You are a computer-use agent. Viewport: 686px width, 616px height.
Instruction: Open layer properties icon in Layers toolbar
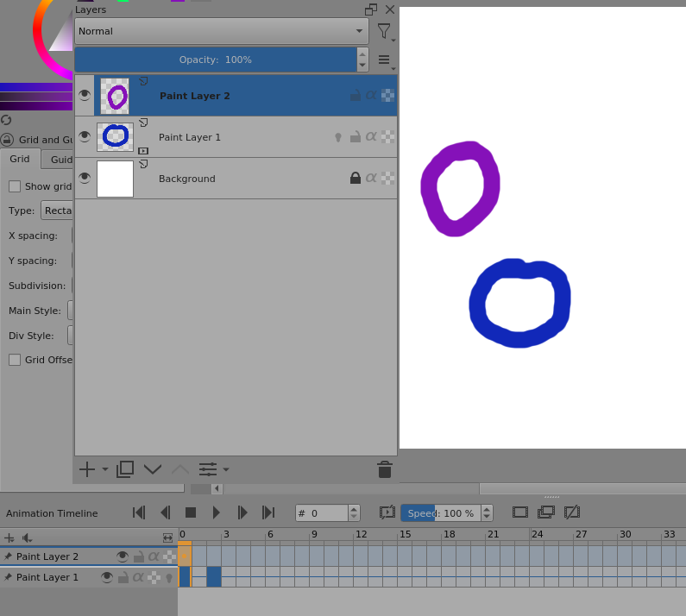(208, 469)
